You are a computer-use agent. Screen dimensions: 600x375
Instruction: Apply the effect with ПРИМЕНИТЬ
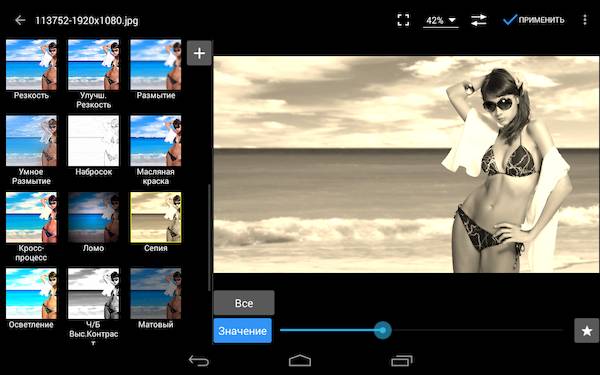[x=534, y=20]
